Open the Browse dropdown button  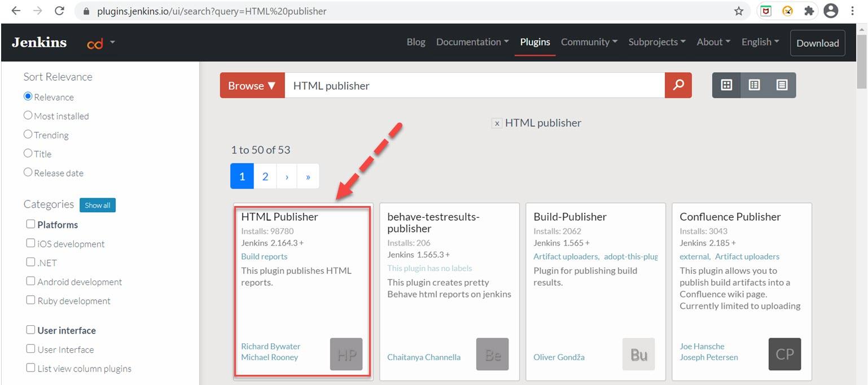tap(252, 85)
